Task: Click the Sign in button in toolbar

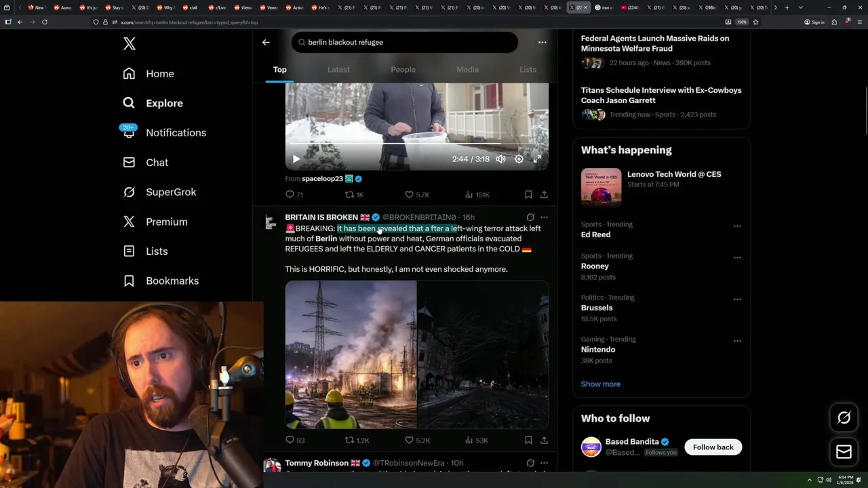Action: (x=814, y=22)
